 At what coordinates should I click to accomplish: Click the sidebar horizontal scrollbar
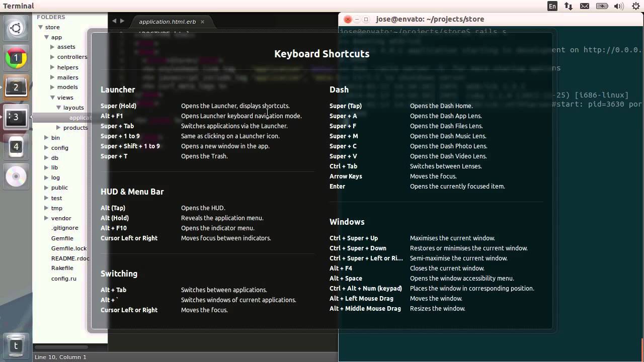(60, 347)
